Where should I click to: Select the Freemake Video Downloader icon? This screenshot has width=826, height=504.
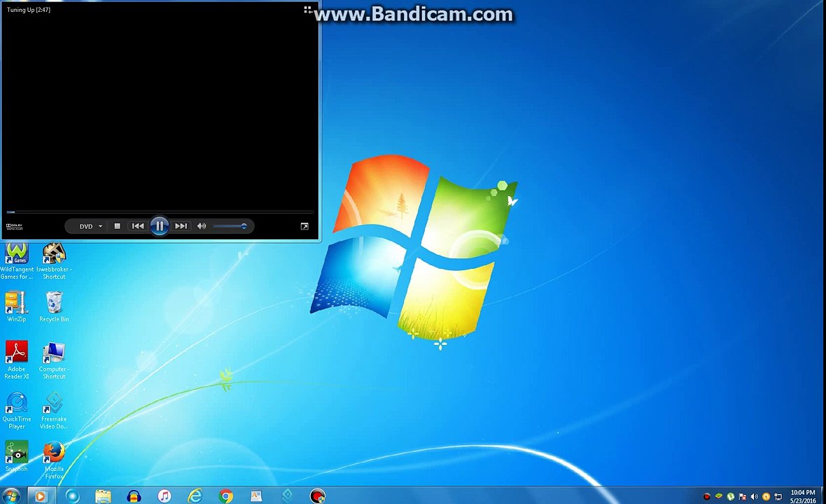54,410
